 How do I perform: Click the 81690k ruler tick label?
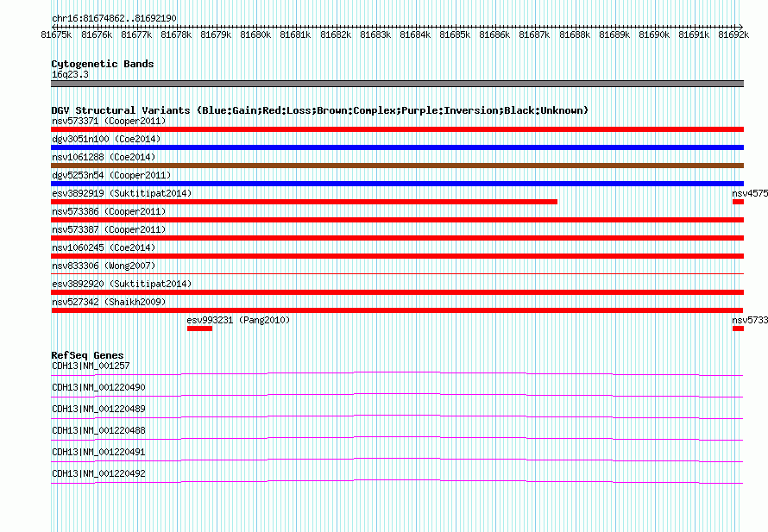pyautogui.click(x=654, y=34)
